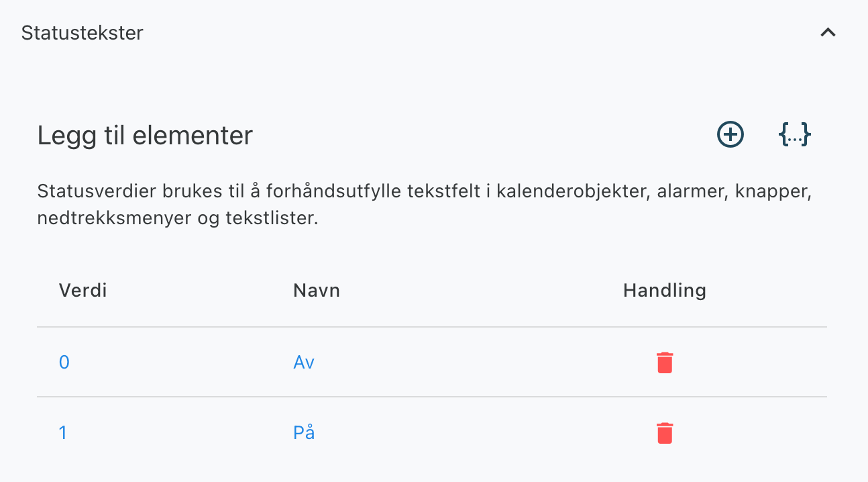Viewport: 868px width, 482px height.
Task: Edit the value 0 link
Action: (x=64, y=363)
